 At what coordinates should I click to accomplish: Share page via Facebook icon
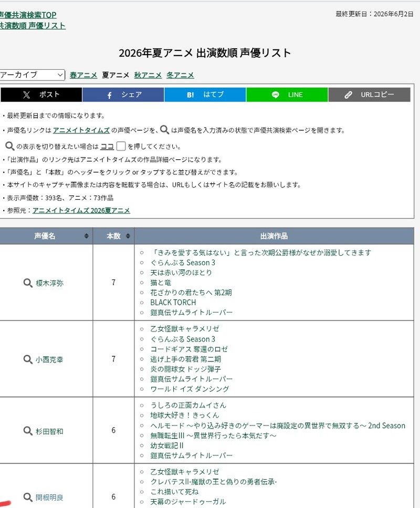point(109,95)
